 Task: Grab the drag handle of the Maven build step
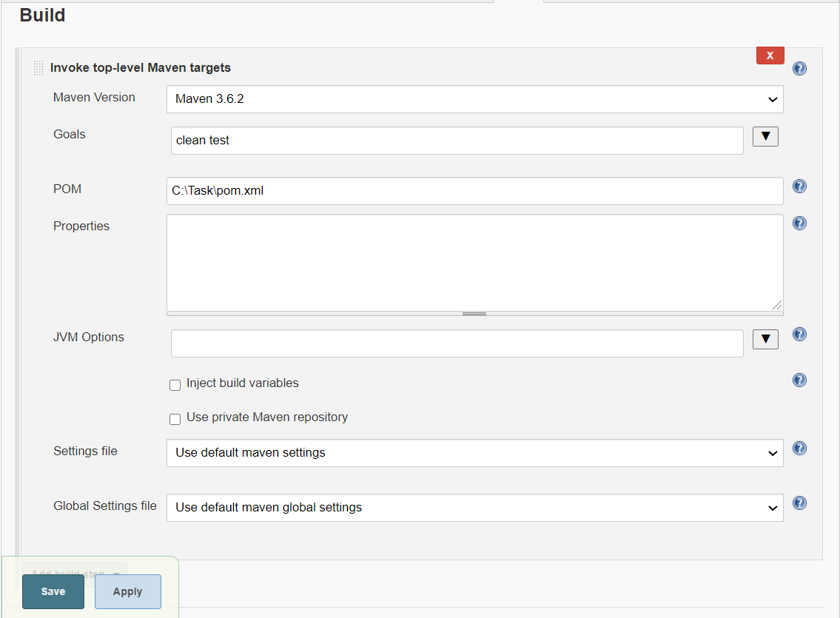(x=38, y=67)
